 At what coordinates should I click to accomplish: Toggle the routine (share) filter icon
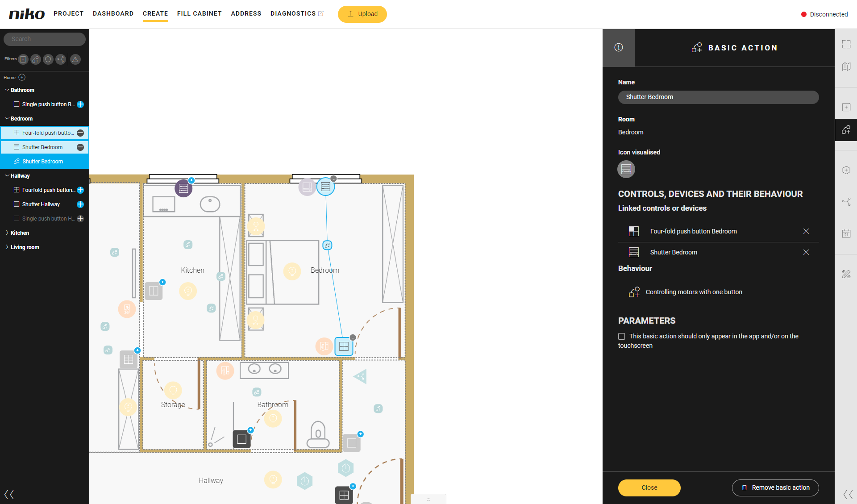click(x=61, y=59)
